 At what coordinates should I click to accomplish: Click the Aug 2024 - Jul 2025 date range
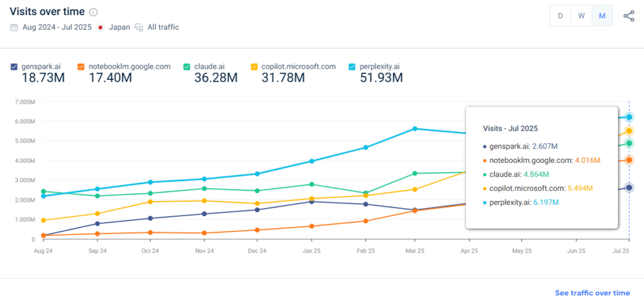point(57,28)
